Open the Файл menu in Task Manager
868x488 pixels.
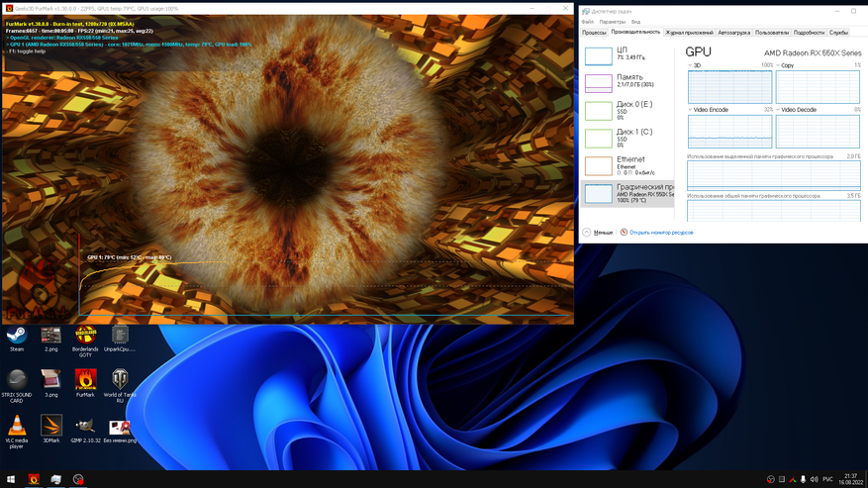point(587,22)
